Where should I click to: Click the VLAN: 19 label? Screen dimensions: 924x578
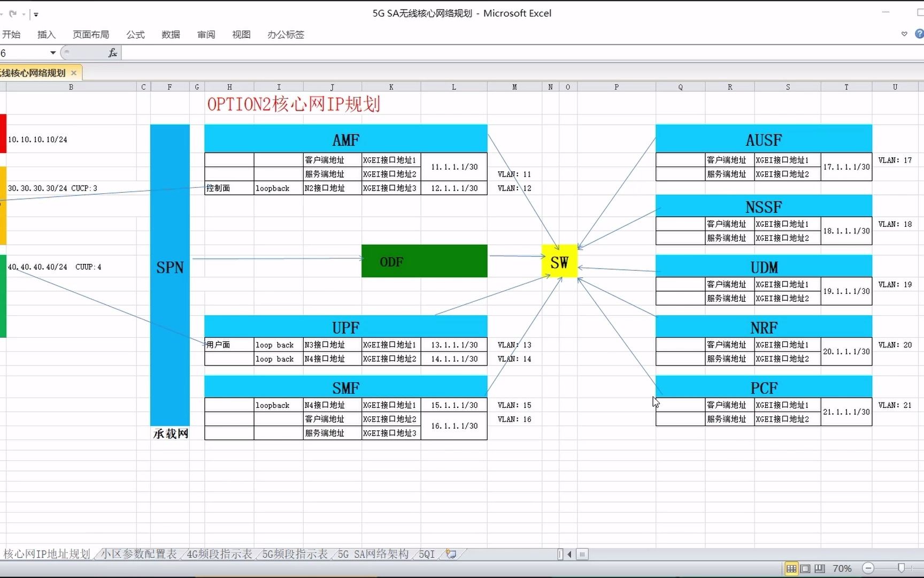(x=895, y=284)
